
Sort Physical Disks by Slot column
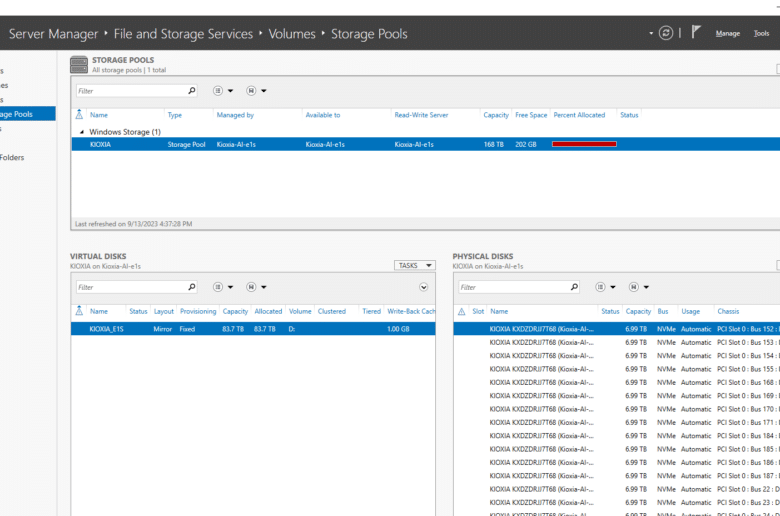click(478, 311)
